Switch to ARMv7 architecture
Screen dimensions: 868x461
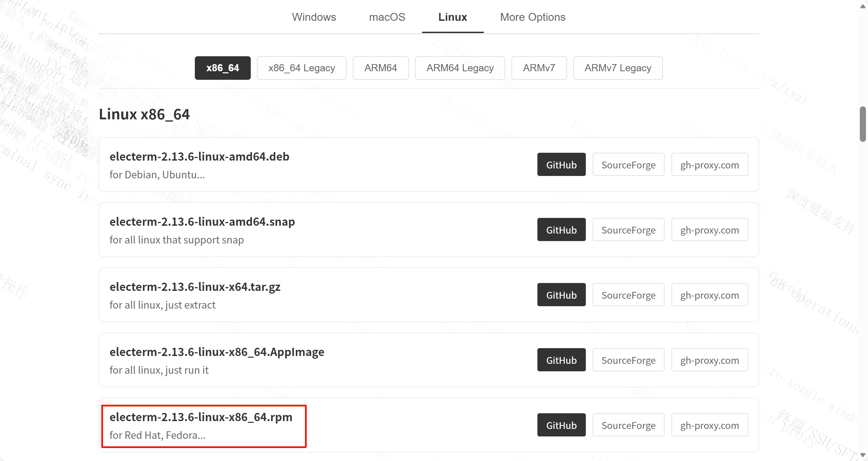tap(539, 68)
